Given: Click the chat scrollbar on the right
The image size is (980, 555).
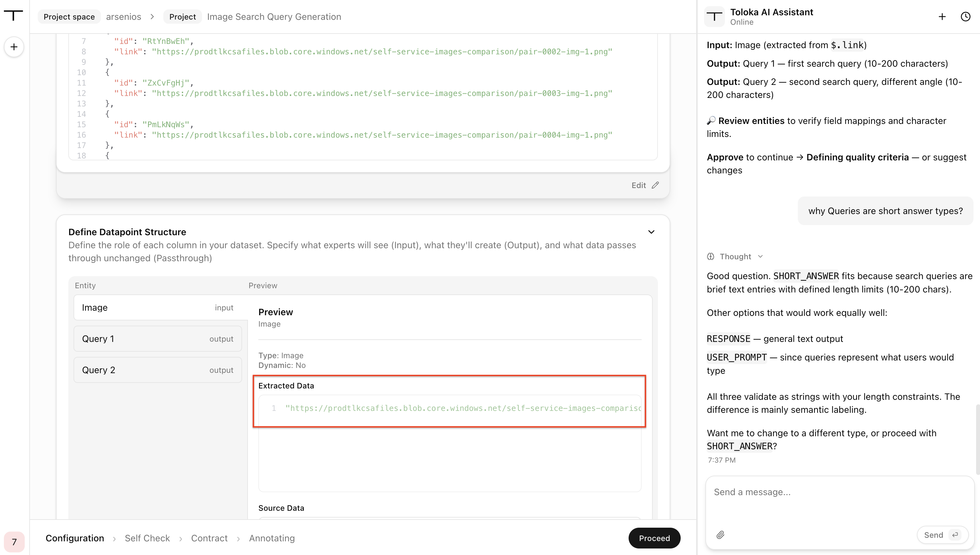Looking at the screenshot, I should coord(978,439).
